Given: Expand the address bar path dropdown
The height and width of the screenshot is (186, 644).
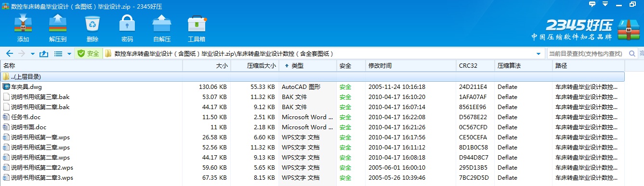Looking at the screenshot, I should tap(539, 54).
